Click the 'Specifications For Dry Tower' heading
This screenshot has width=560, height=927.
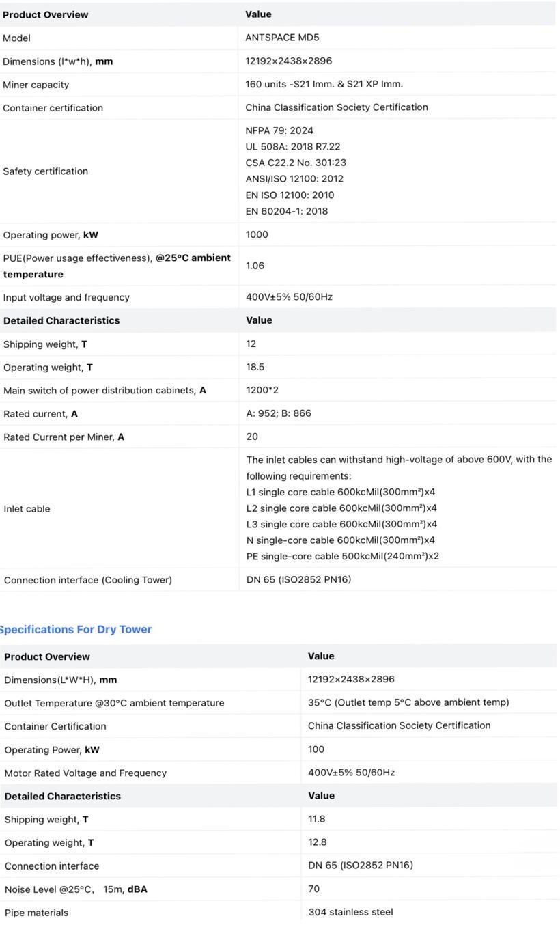pyautogui.click(x=75, y=629)
